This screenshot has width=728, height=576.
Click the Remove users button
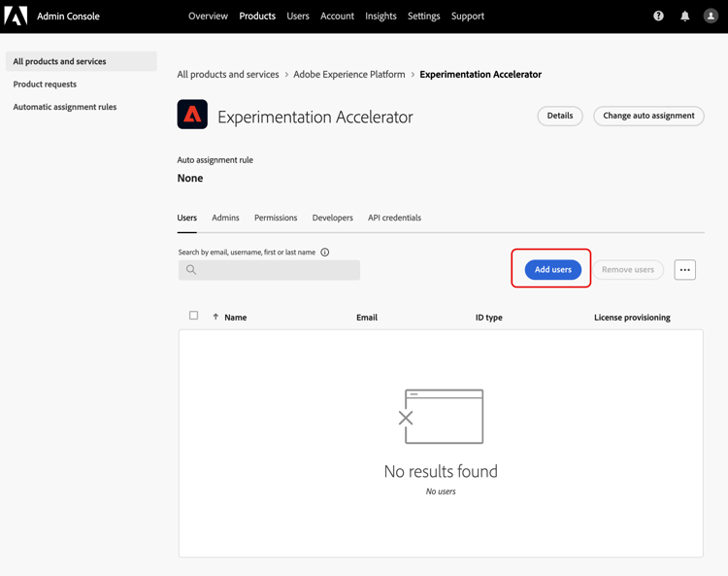pos(628,270)
